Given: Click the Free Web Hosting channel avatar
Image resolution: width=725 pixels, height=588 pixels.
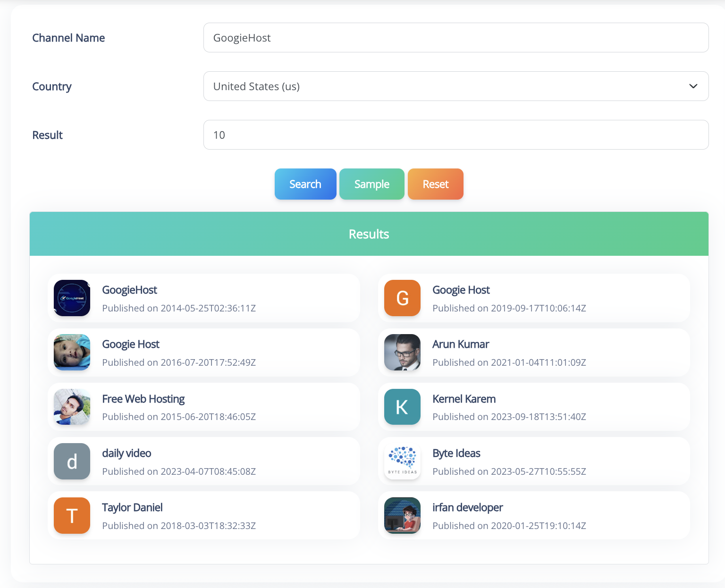Looking at the screenshot, I should click(x=72, y=407).
